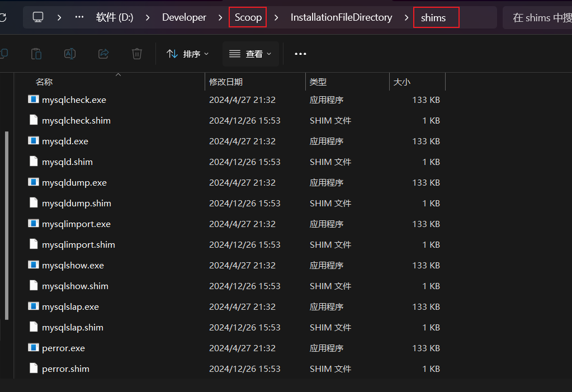Expand chevron after Scoop breadcrumb
Image resolution: width=572 pixels, height=392 pixels.
pyautogui.click(x=276, y=17)
